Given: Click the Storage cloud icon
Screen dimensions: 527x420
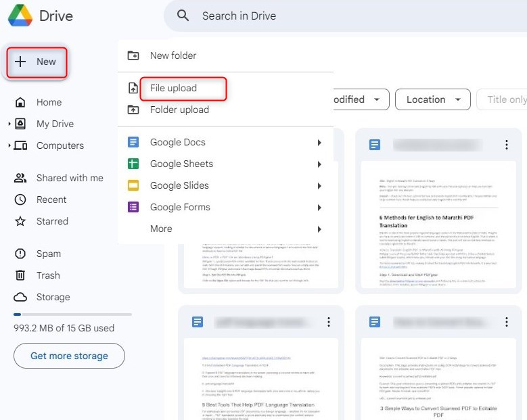Looking at the screenshot, I should point(20,297).
